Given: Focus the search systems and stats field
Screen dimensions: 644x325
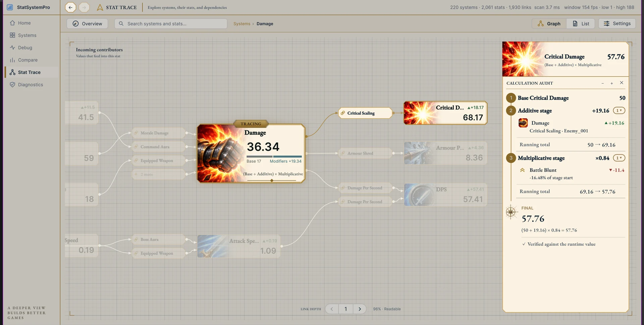Looking at the screenshot, I should point(171,24).
